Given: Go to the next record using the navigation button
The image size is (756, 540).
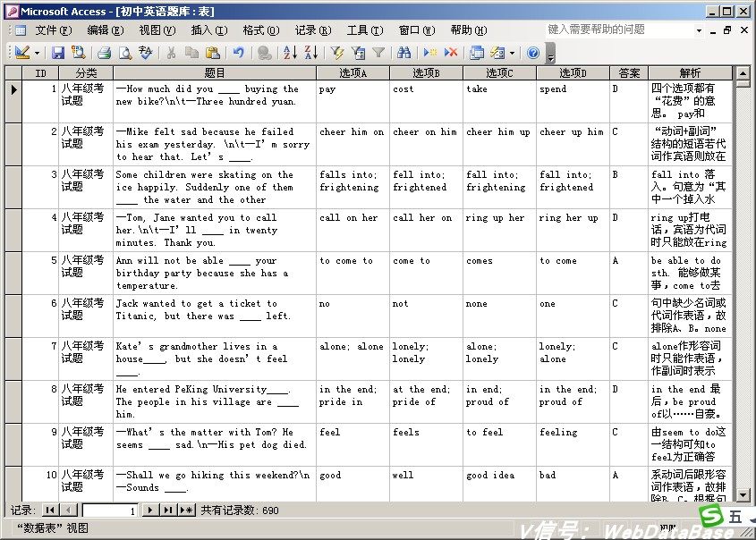Looking at the screenshot, I should [x=150, y=510].
